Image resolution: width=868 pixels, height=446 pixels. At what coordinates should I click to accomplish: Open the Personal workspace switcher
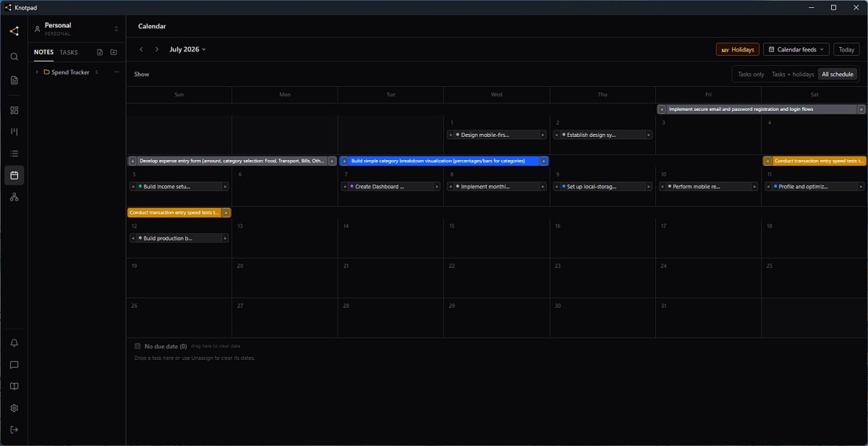(x=77, y=29)
